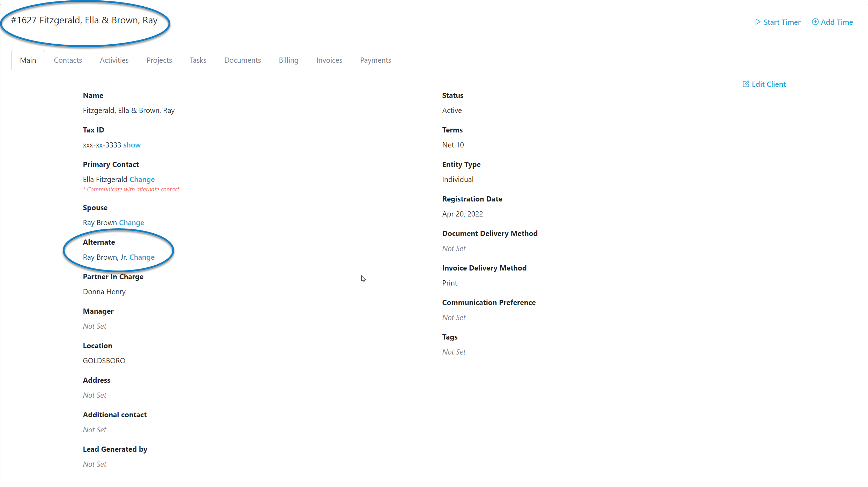Switch to the Documents tab

tap(242, 60)
